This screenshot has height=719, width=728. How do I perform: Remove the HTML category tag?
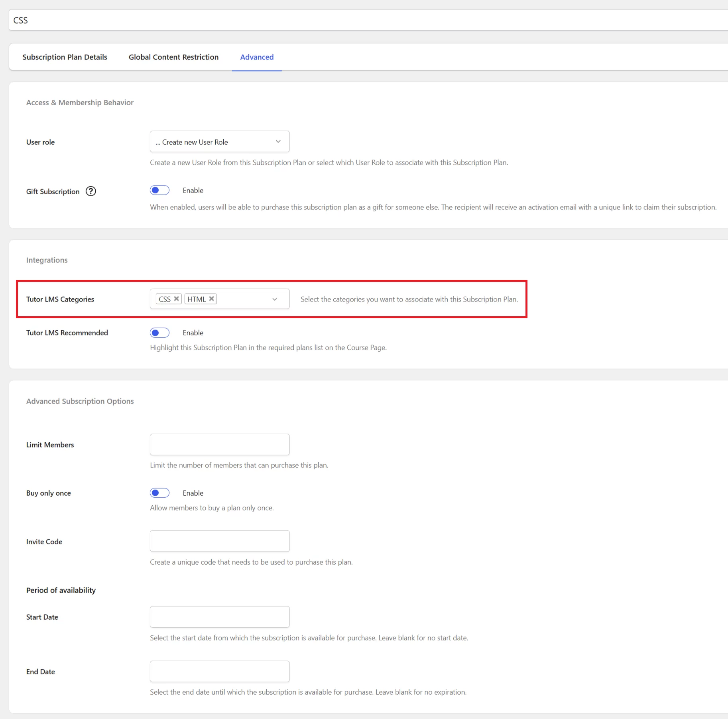point(212,299)
